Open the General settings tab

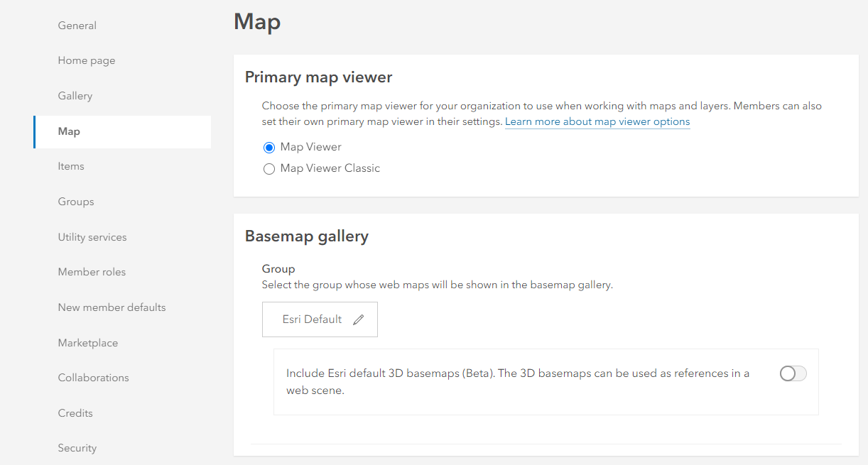pyautogui.click(x=77, y=26)
